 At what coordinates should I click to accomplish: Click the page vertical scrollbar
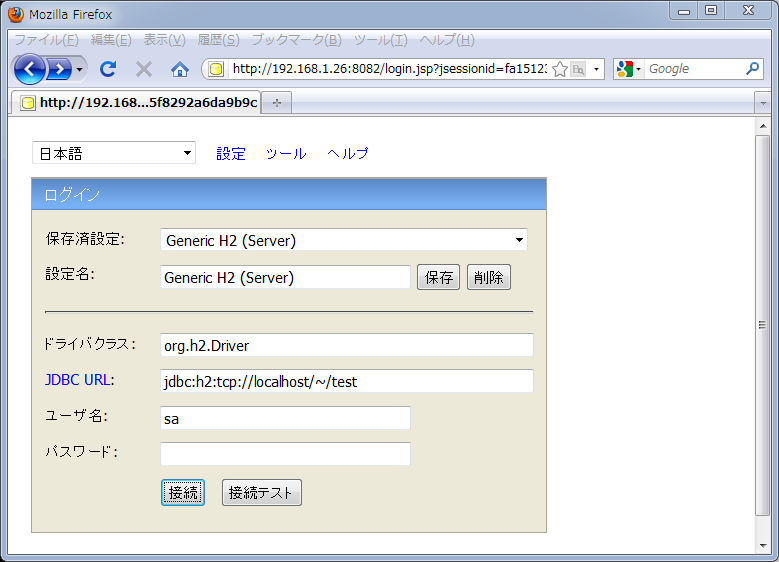[x=762, y=325]
